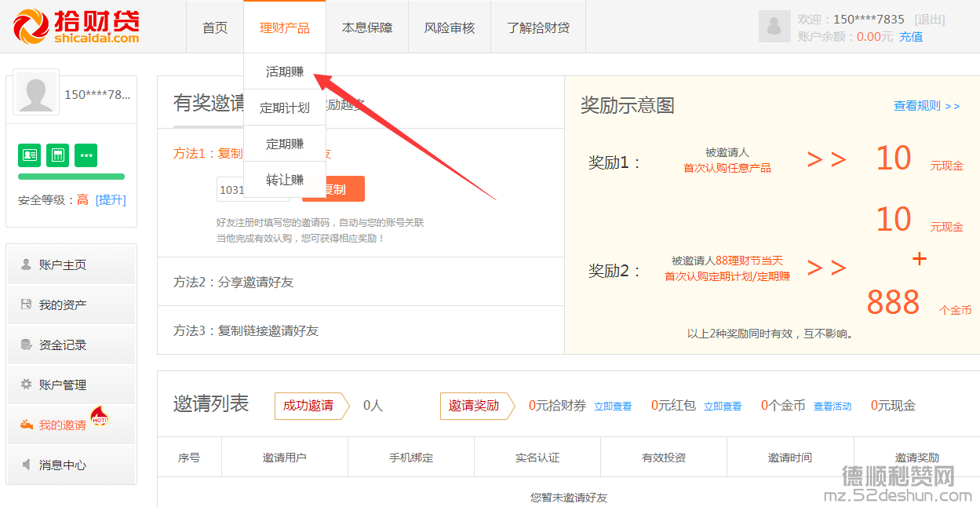Open the 风险审核 menu item
980x507 pixels.
click(x=449, y=26)
